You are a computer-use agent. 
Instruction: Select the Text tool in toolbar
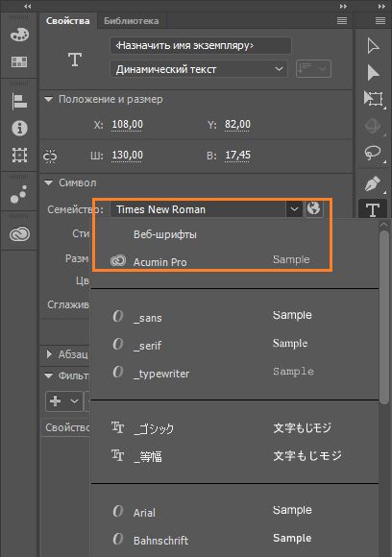pyautogui.click(x=373, y=210)
